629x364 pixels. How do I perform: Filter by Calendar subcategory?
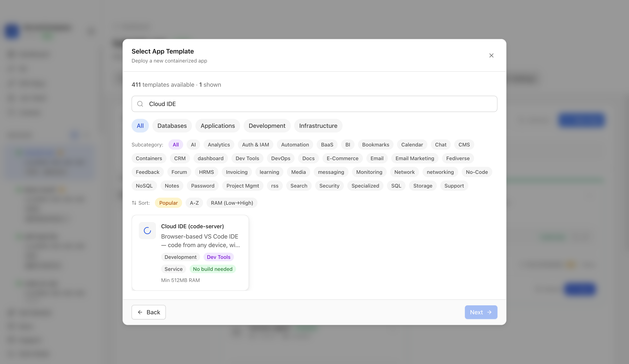click(x=412, y=145)
